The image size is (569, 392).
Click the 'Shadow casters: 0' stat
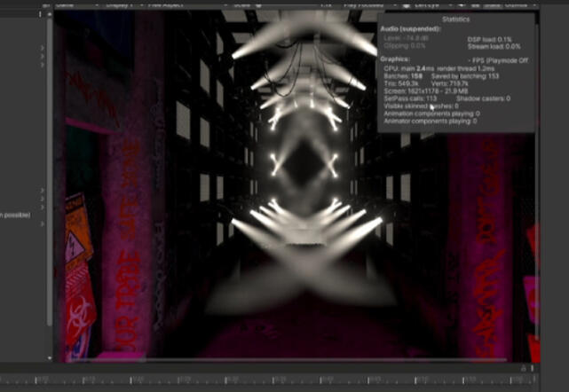483,98
